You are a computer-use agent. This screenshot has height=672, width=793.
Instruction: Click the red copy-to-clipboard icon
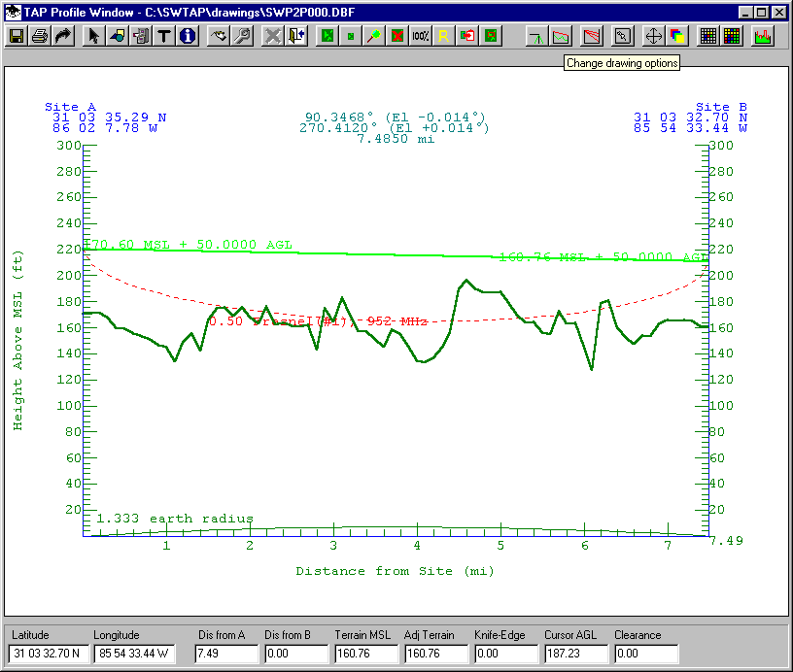[x=467, y=36]
